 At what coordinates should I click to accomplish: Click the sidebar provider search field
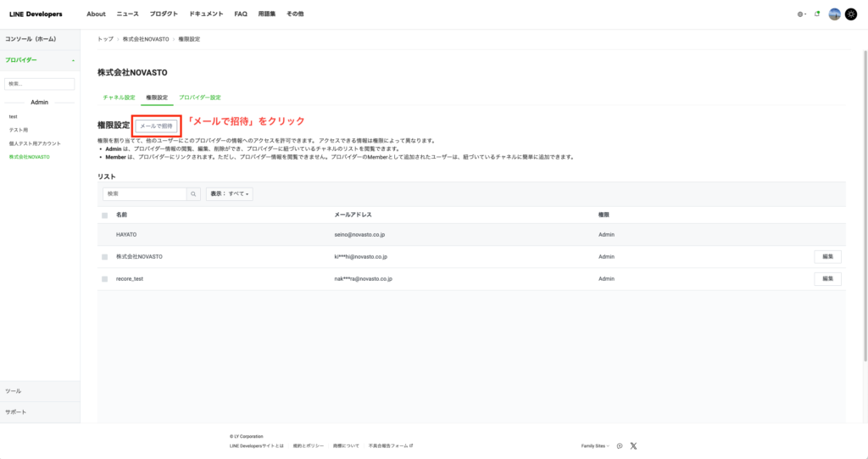point(39,84)
